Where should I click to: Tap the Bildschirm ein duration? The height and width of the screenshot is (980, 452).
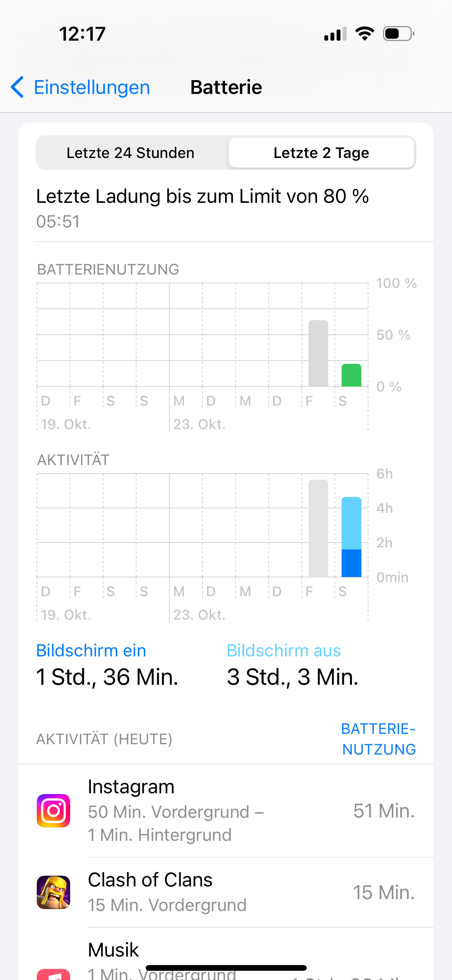107,677
